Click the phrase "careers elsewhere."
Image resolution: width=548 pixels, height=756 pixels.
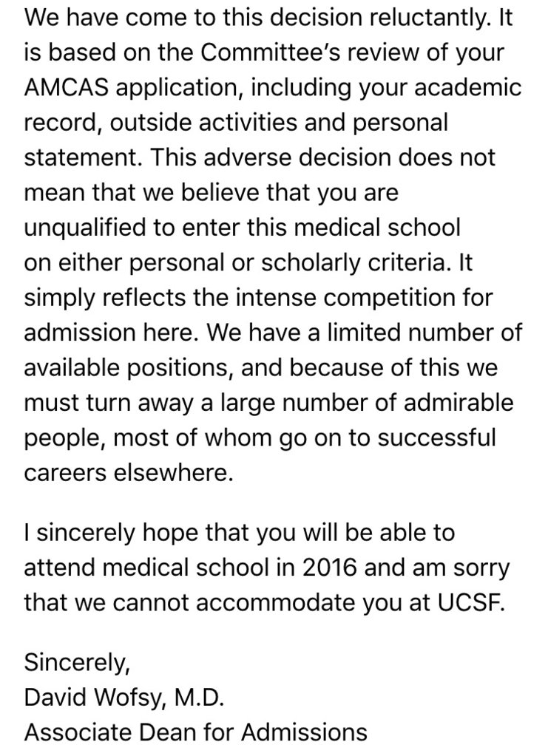click(129, 473)
